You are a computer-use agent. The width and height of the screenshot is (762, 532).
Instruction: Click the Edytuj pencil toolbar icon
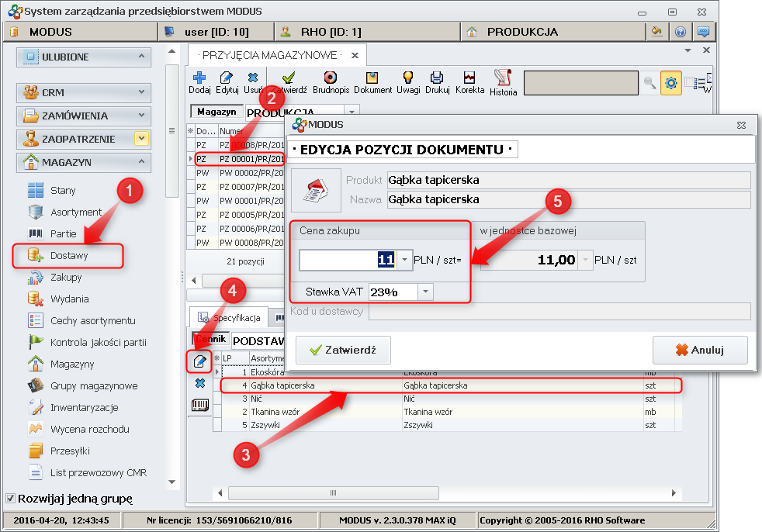[x=227, y=82]
